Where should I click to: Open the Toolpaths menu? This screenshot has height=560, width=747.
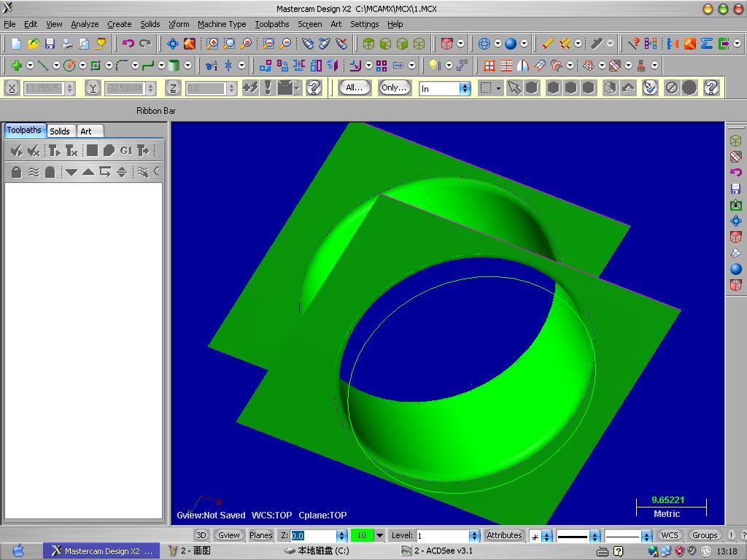coord(272,24)
